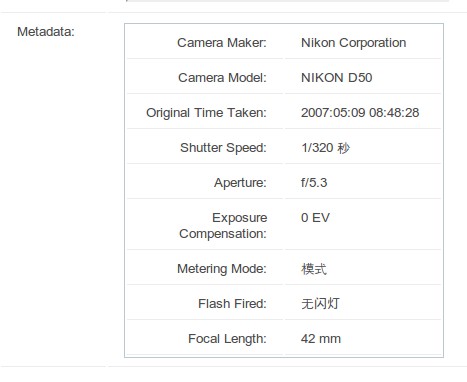
Task: Select the Aperture label
Action: pyautogui.click(x=240, y=183)
